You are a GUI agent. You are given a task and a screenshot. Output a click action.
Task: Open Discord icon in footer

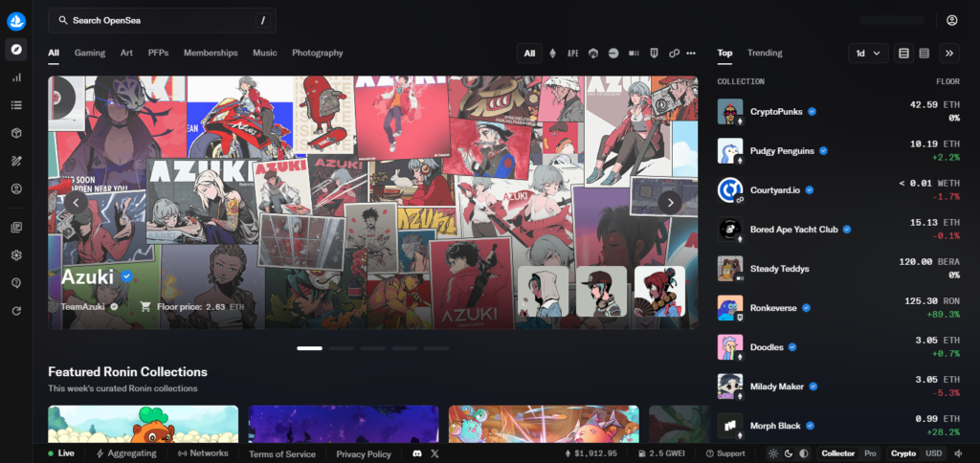pyautogui.click(x=417, y=453)
